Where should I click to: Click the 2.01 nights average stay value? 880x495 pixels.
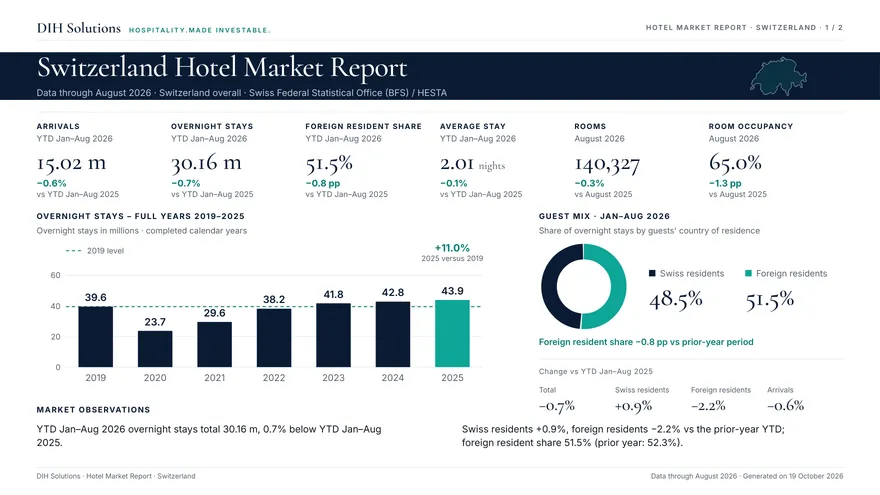[473, 163]
